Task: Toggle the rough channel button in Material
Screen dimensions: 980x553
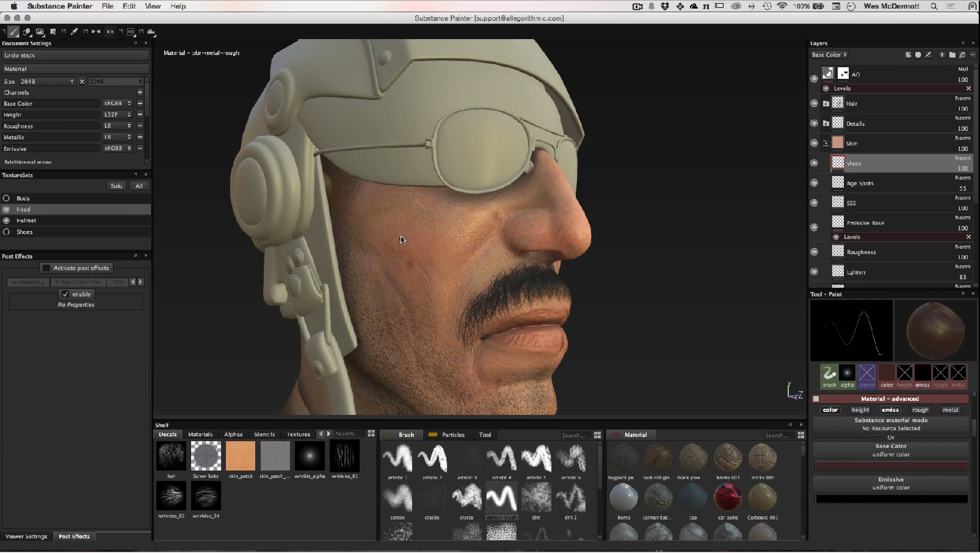Action: (920, 410)
